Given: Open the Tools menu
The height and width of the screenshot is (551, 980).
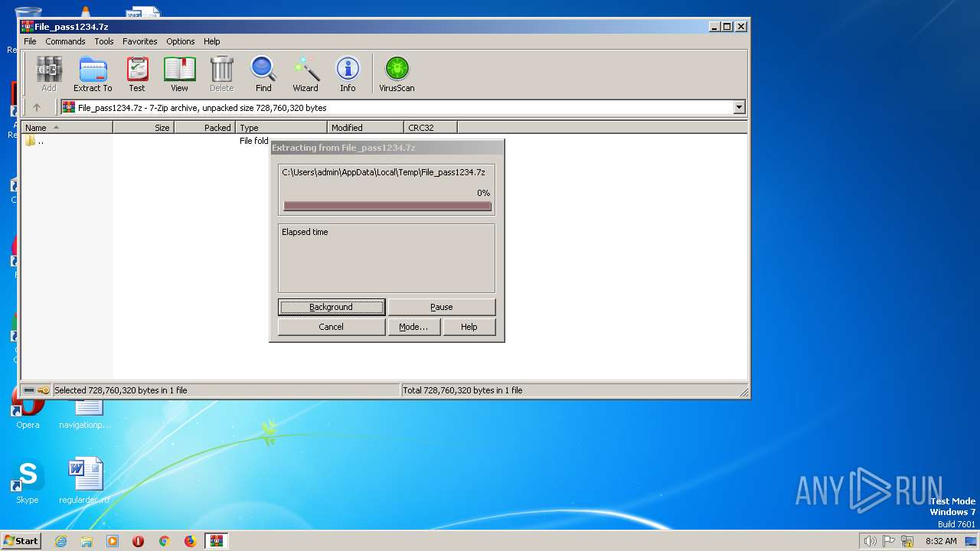Looking at the screenshot, I should 104,41.
